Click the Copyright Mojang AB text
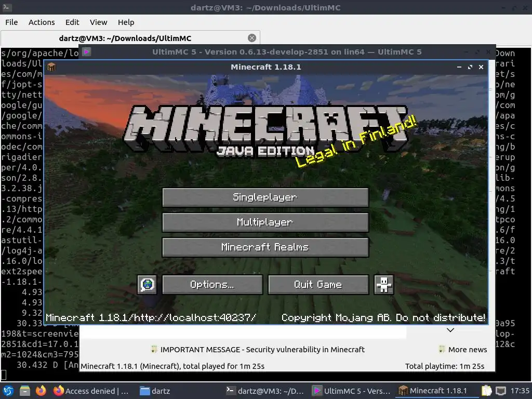This screenshot has width=532, height=399. tap(383, 317)
